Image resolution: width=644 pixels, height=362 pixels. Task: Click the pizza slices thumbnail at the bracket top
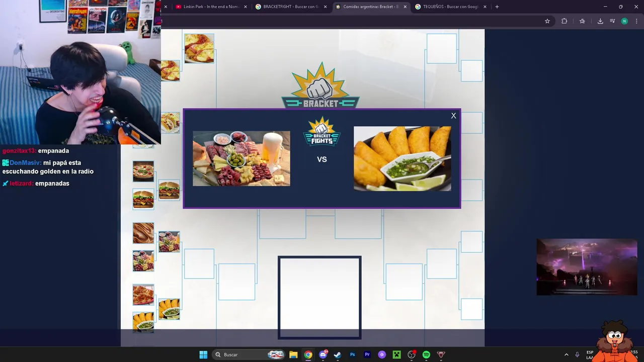click(x=199, y=48)
